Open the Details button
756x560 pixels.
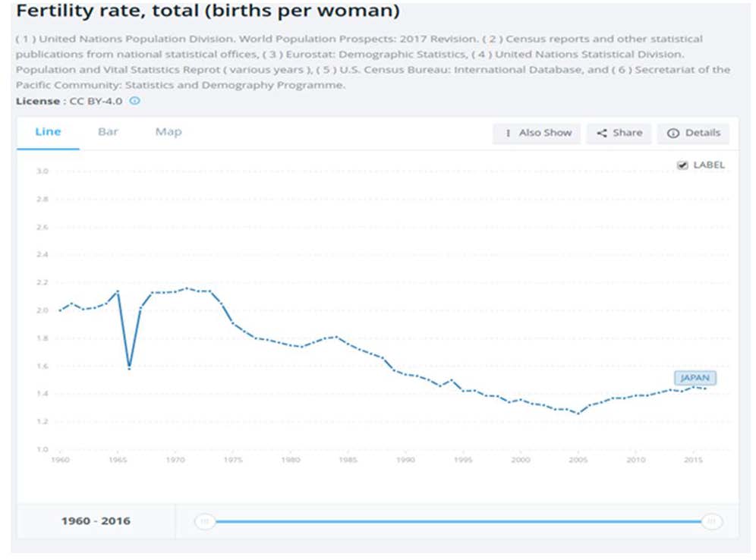click(x=693, y=133)
